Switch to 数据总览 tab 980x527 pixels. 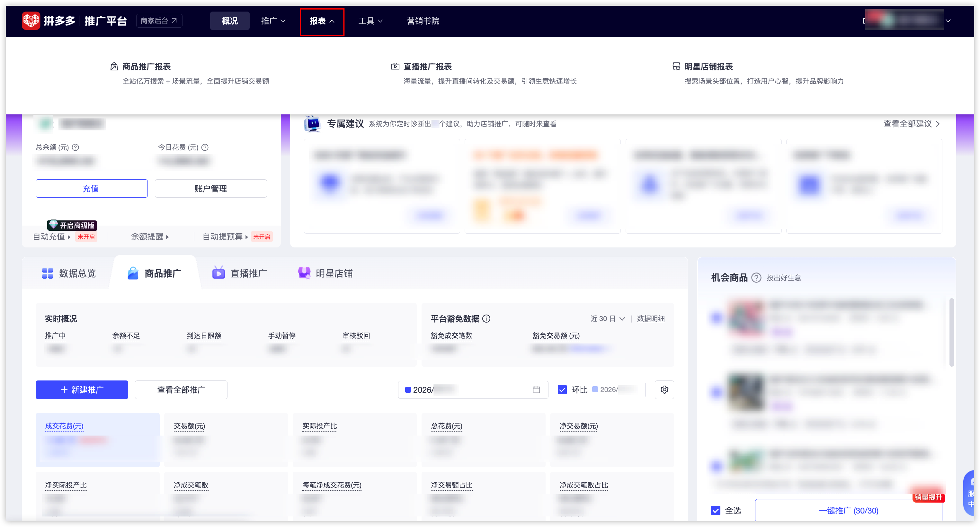coord(69,273)
